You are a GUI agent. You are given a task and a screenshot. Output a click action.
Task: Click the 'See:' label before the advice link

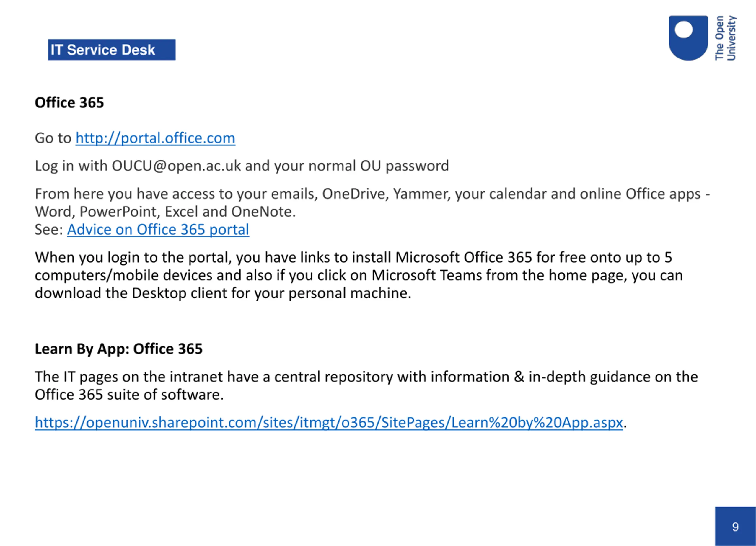(49, 230)
